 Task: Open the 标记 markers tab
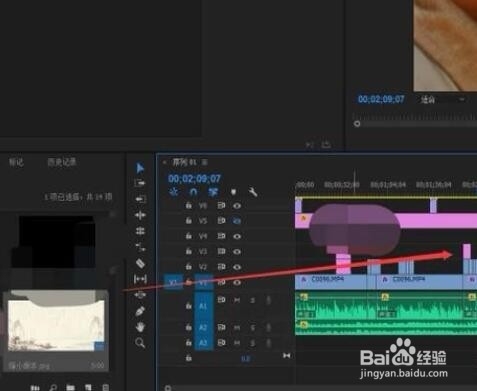tap(16, 162)
